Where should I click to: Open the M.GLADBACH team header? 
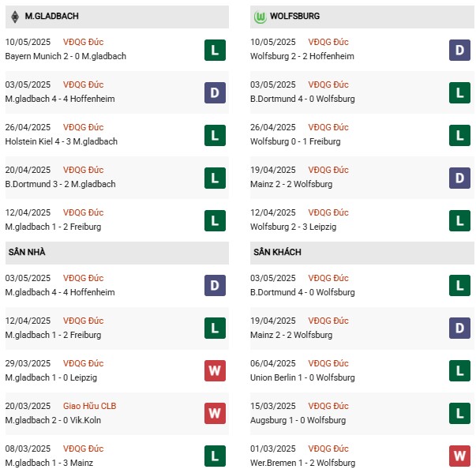click(x=117, y=17)
